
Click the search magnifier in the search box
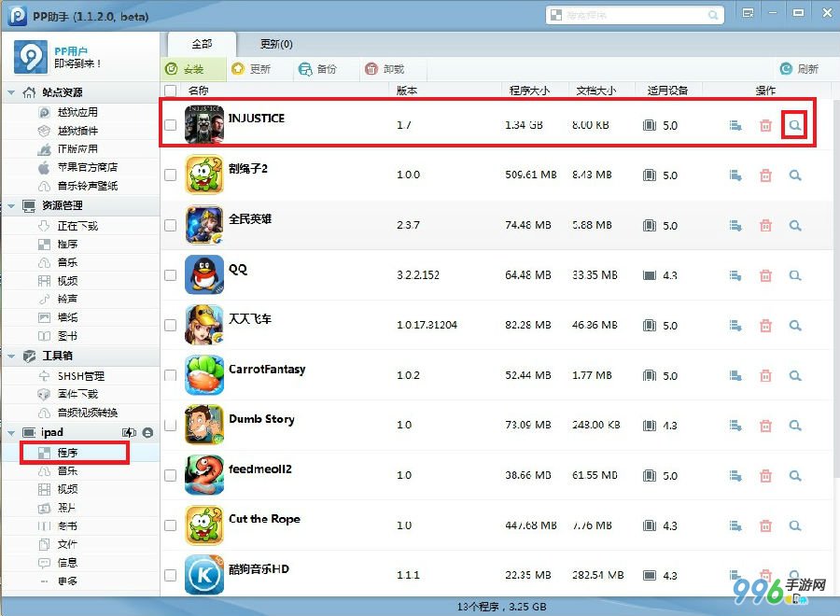[713, 15]
